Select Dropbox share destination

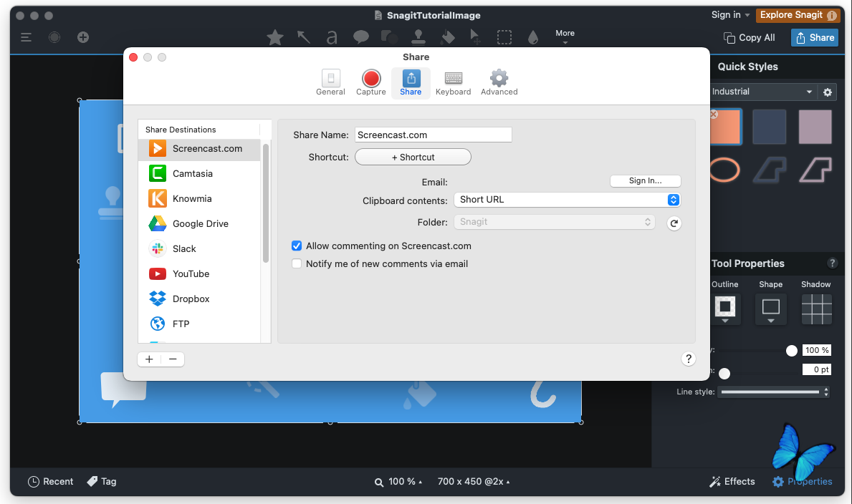pos(199,299)
